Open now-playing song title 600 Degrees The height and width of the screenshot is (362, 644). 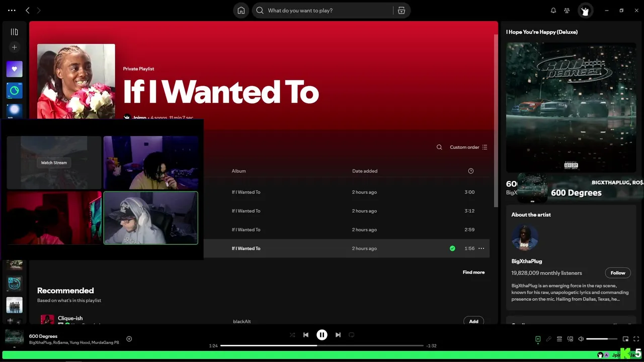[x=43, y=336]
